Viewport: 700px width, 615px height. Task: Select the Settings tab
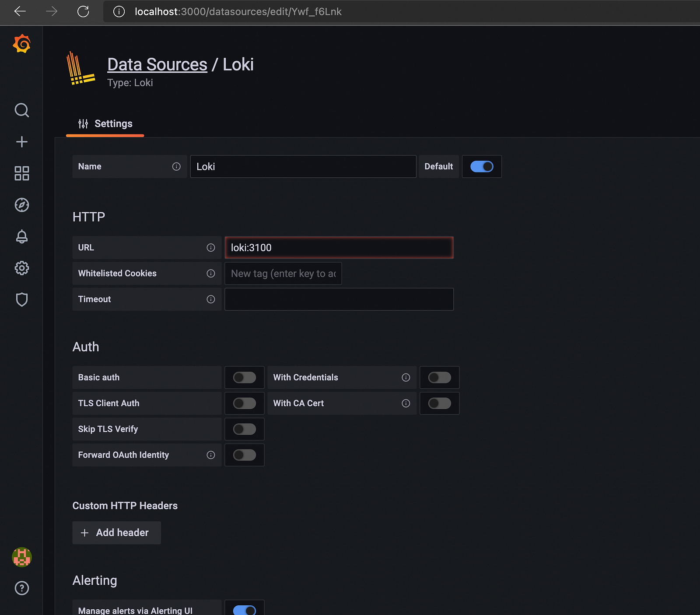coord(105,124)
